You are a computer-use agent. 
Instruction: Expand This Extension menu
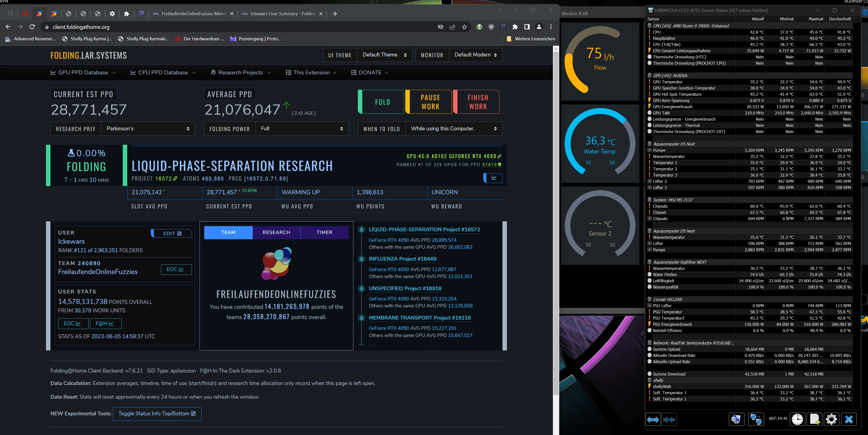[311, 73]
